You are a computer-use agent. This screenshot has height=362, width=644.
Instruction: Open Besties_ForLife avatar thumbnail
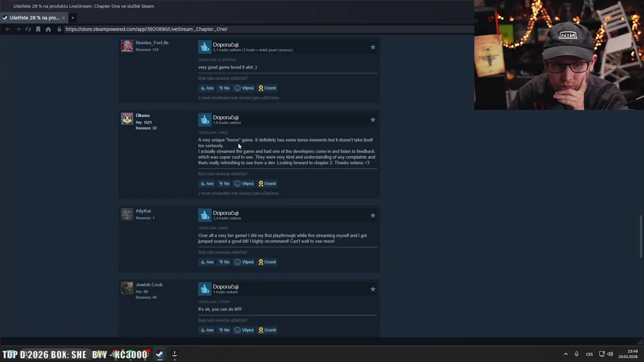point(127,46)
